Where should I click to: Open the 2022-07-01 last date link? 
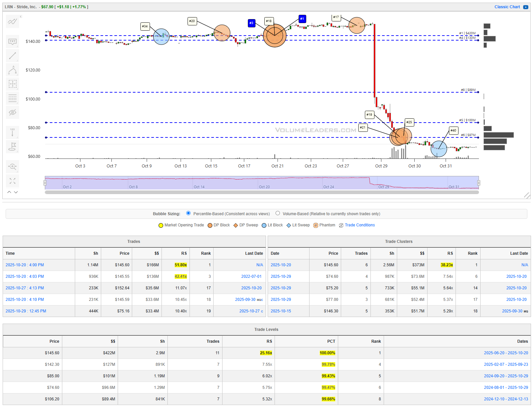pyautogui.click(x=251, y=276)
